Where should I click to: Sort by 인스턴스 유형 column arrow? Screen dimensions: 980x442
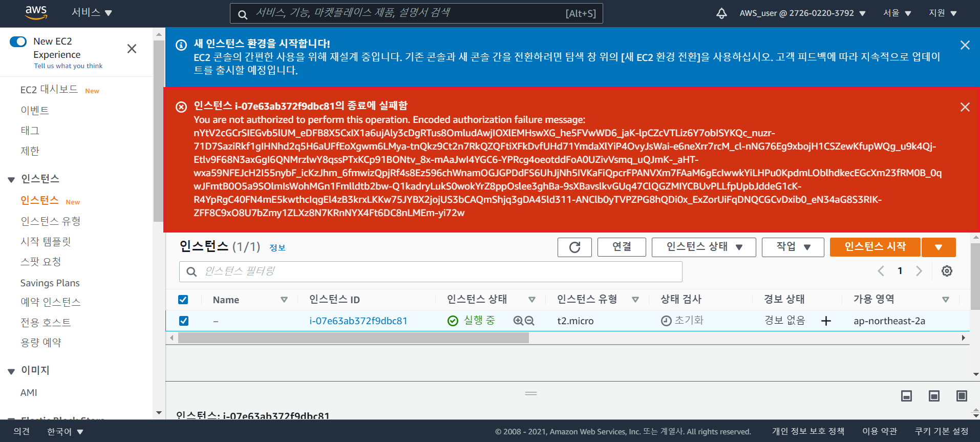pos(635,300)
